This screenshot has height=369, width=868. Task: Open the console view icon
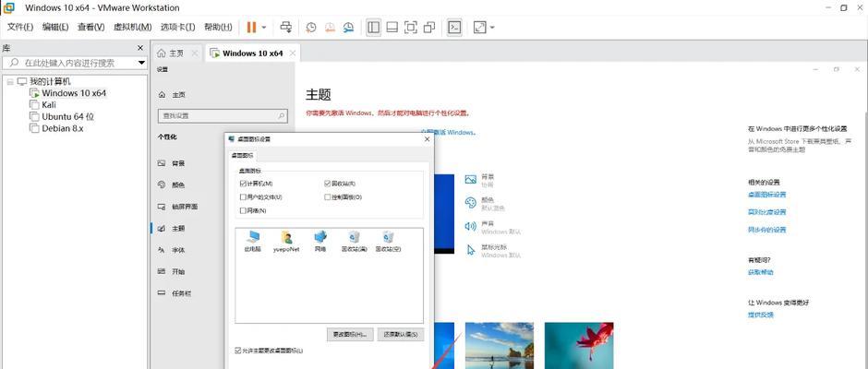454,27
